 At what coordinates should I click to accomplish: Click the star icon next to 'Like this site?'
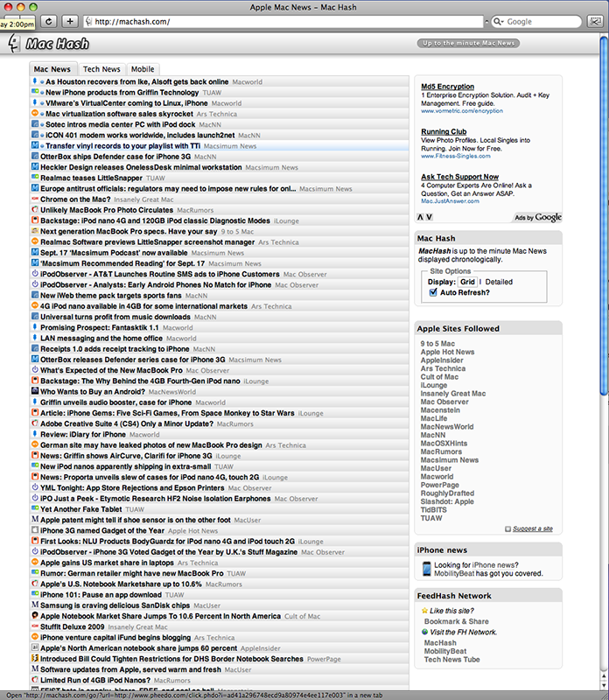click(424, 610)
